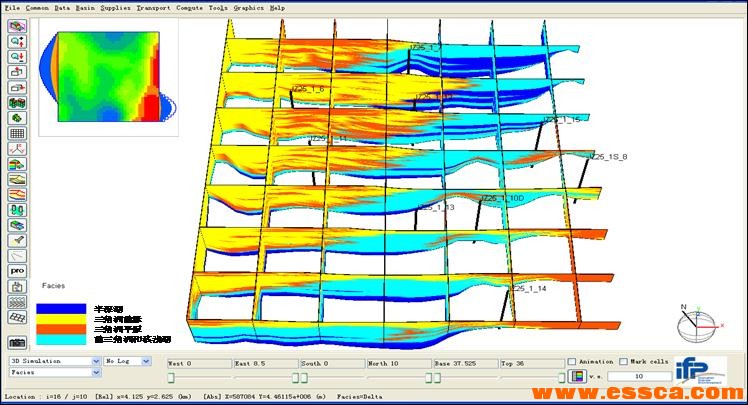This screenshot has width=748, height=405.
Task: Click the v.e. value input field
Action: [639, 377]
